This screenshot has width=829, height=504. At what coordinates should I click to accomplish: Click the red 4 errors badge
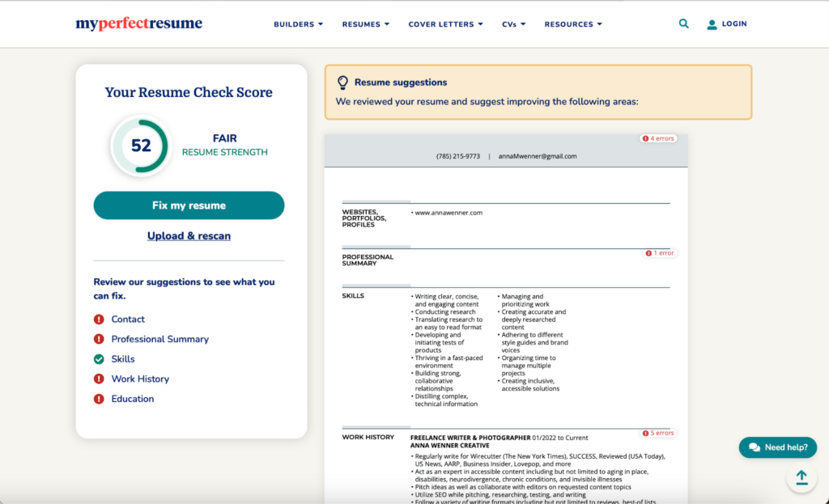tap(657, 138)
